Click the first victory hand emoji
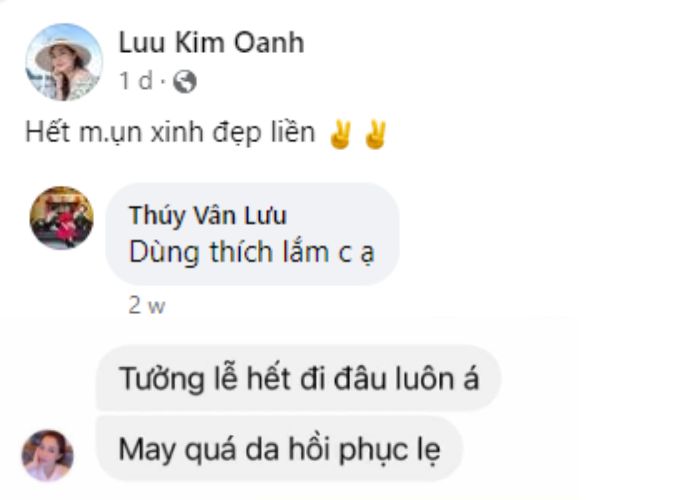Image resolution: width=700 pixels, height=500 pixels. (340, 135)
